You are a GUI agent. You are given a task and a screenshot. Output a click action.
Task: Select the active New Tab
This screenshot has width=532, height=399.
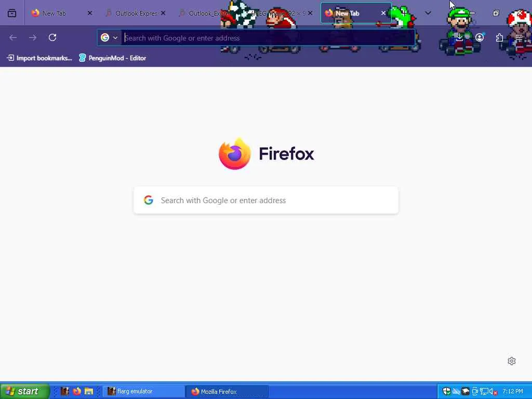pos(355,13)
